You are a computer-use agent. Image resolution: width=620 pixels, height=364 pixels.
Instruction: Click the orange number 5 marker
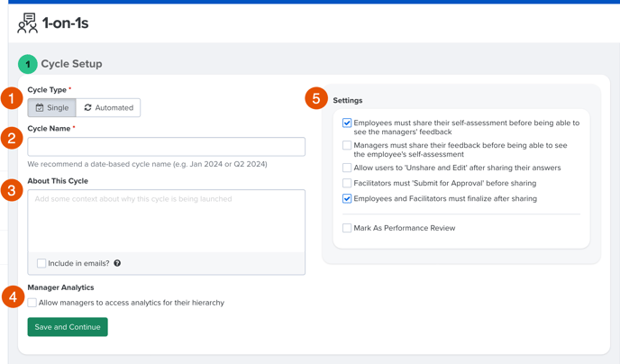[x=316, y=98]
